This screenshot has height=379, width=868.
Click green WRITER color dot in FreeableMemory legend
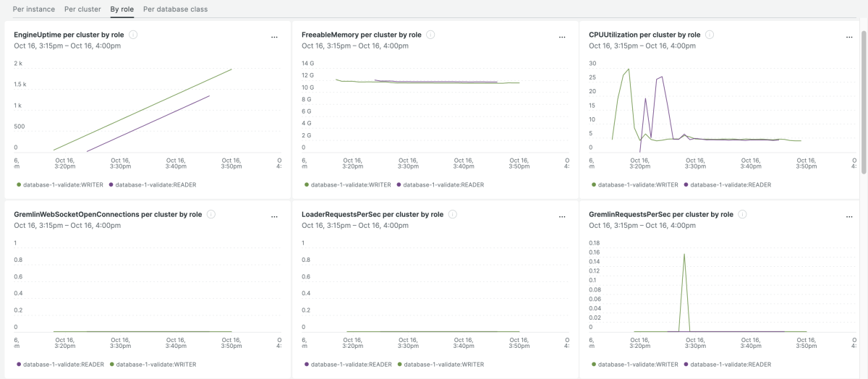(x=306, y=184)
